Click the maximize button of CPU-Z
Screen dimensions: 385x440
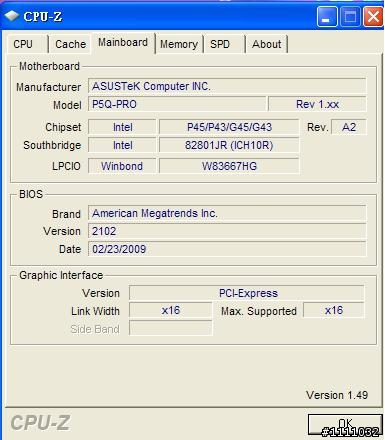(350, 17)
